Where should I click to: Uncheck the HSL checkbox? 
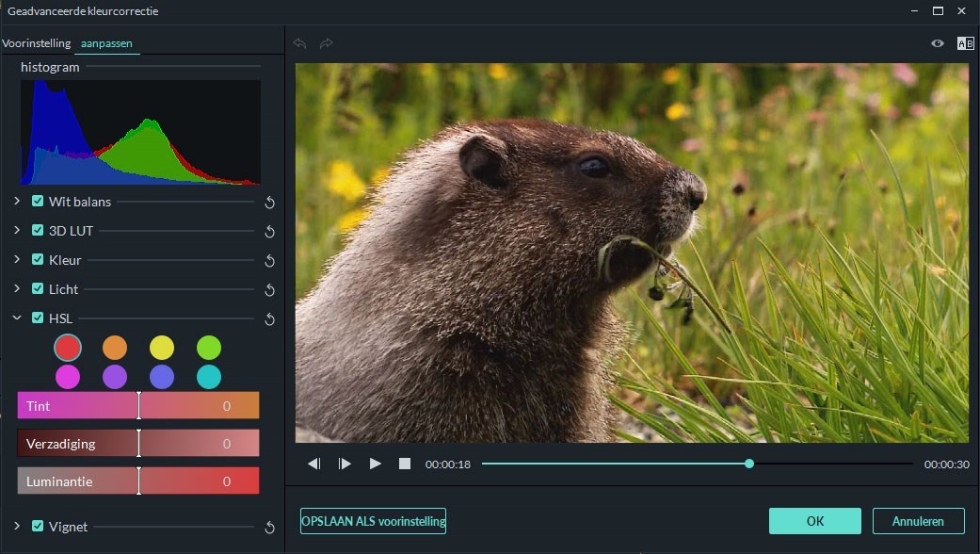click(38, 318)
